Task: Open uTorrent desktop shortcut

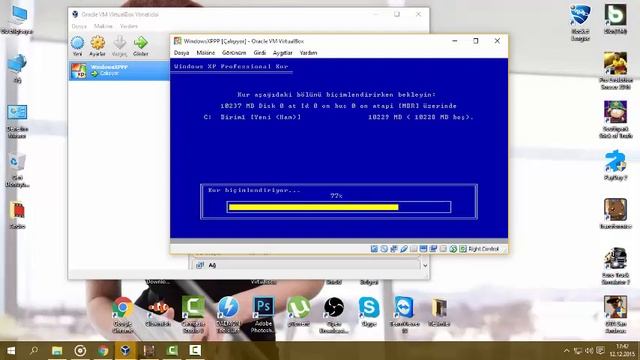Action: pos(299,312)
